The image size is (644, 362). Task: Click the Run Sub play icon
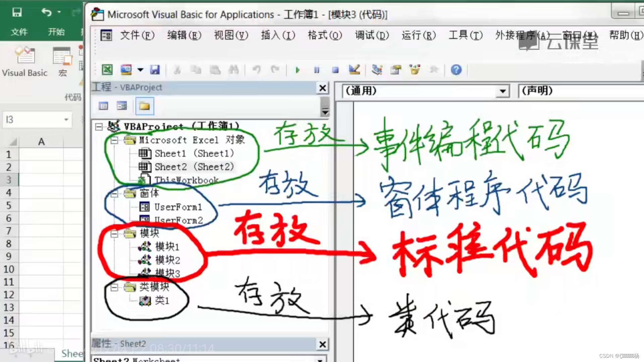[297, 70]
